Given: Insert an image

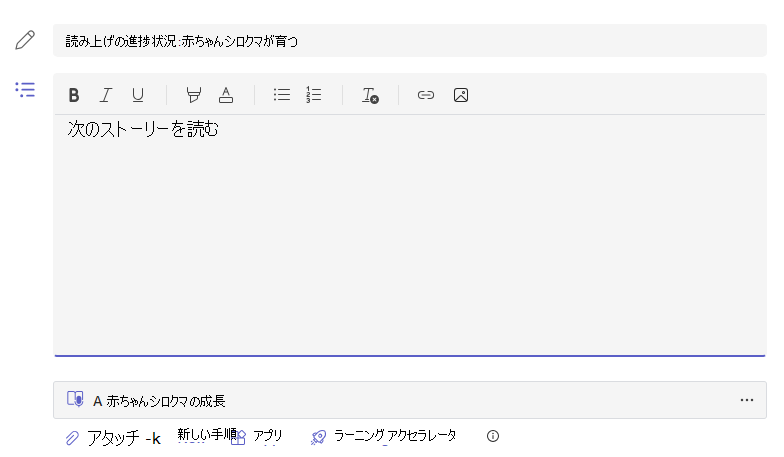Looking at the screenshot, I should tap(461, 95).
